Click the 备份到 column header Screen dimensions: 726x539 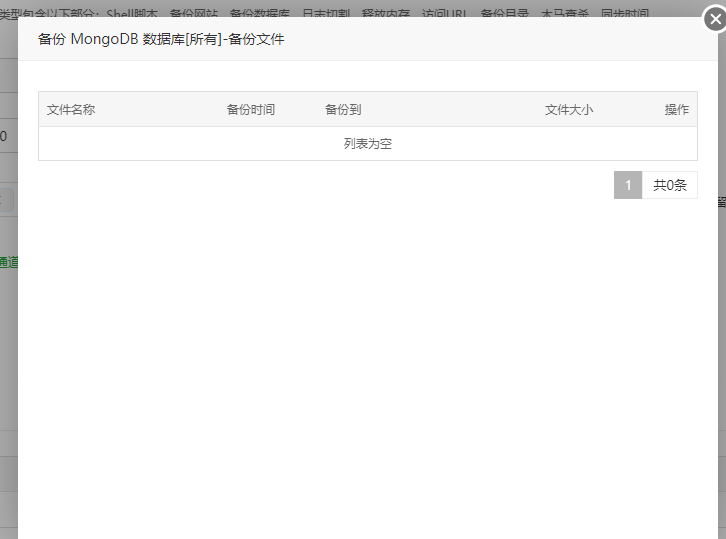343,110
